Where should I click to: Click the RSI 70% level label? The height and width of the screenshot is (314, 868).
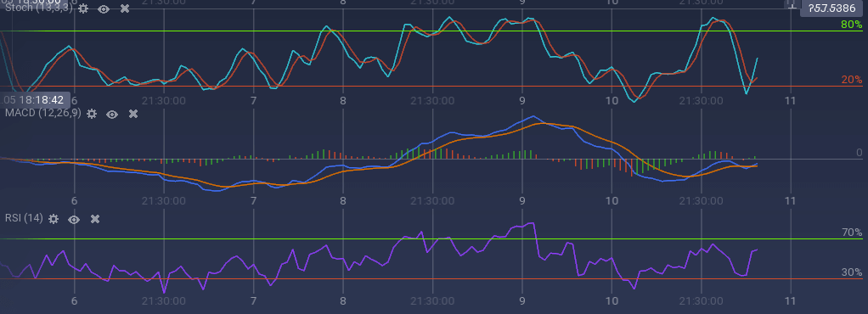(x=851, y=233)
